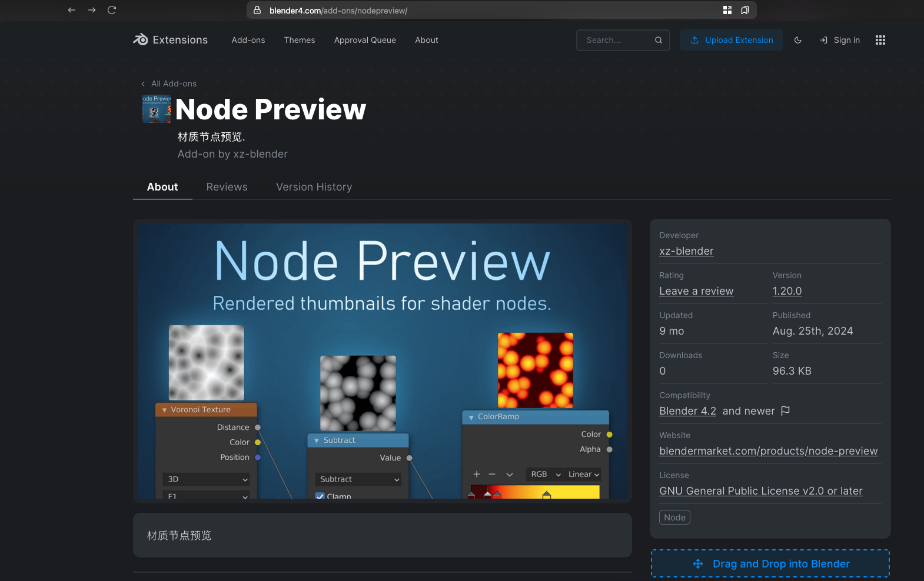Viewport: 924px width, 581px height.
Task: Open the Add-ons menu
Action: tap(248, 40)
